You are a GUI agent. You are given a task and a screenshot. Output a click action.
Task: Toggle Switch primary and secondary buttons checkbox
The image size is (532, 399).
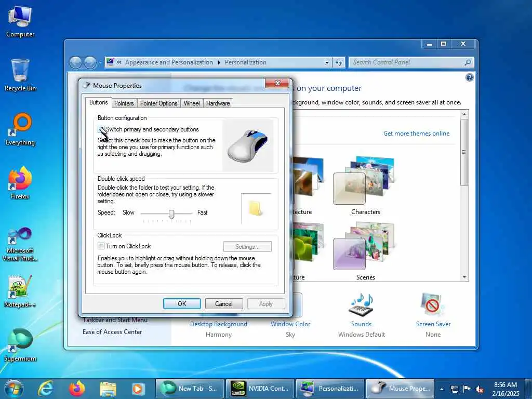(x=101, y=129)
